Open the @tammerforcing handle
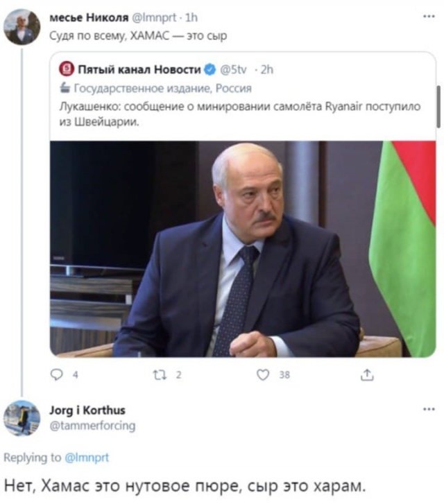The height and width of the screenshot is (504, 444). tap(92, 426)
